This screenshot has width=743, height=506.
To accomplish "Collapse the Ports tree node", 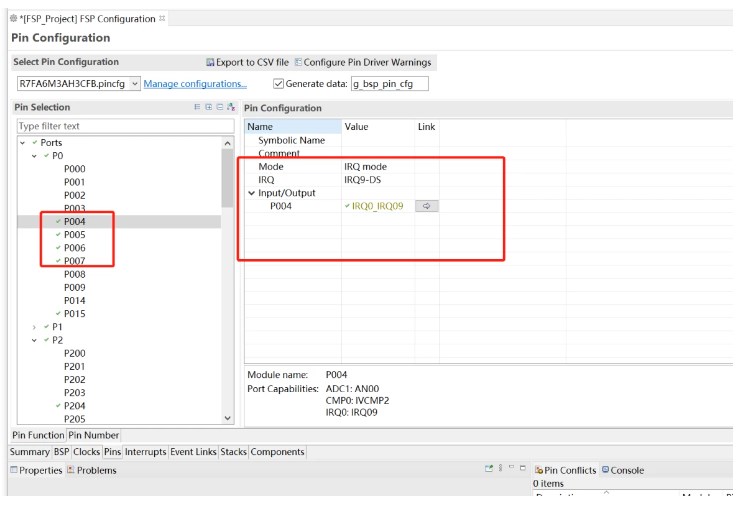I will click(x=23, y=143).
